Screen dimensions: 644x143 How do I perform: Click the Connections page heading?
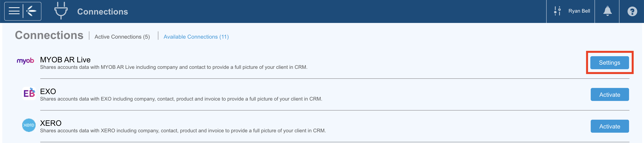(49, 35)
